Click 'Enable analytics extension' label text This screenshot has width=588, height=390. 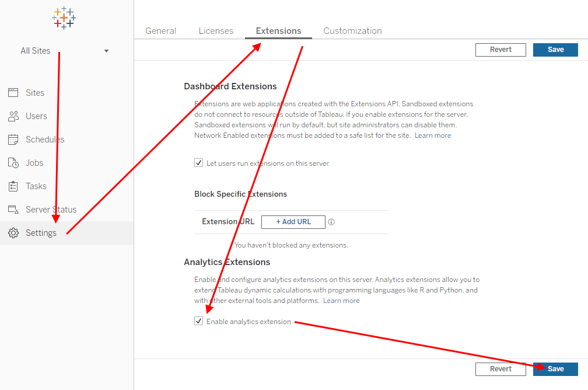(x=249, y=322)
